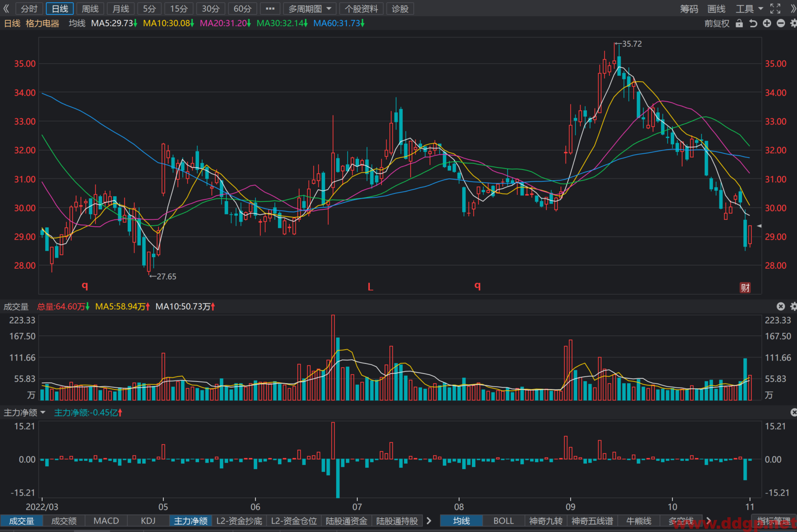
Task: Open the 多周期图 dropdown
Action: [310, 8]
